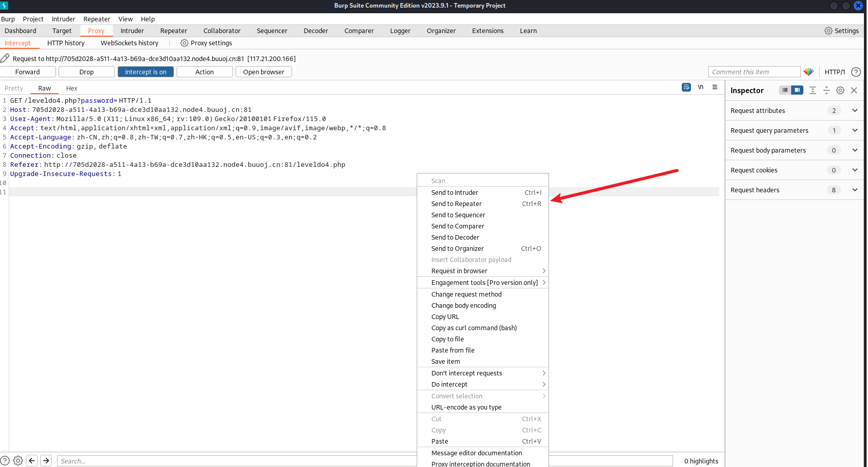Click the Forward button
868x467 pixels.
[27, 72]
